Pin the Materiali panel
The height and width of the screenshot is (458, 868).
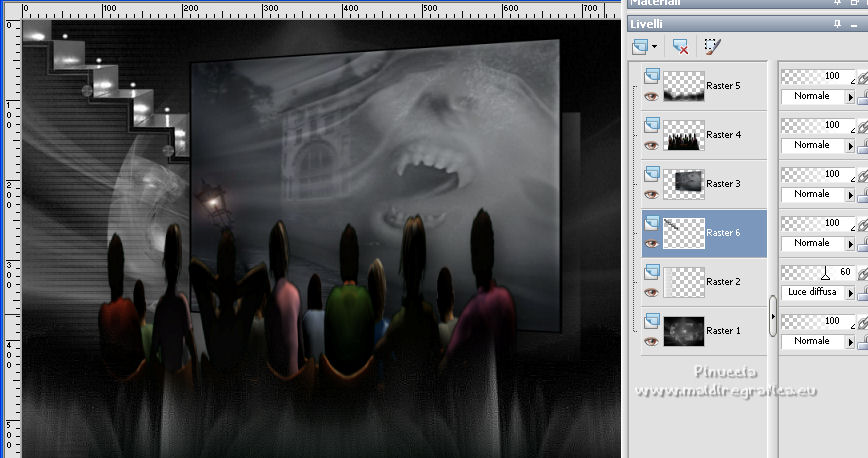click(838, 3)
